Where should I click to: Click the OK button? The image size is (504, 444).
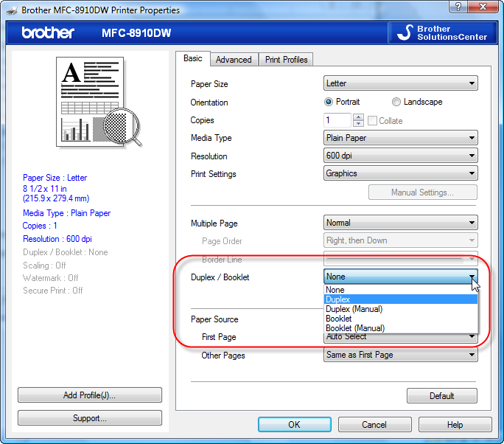pos(295,425)
